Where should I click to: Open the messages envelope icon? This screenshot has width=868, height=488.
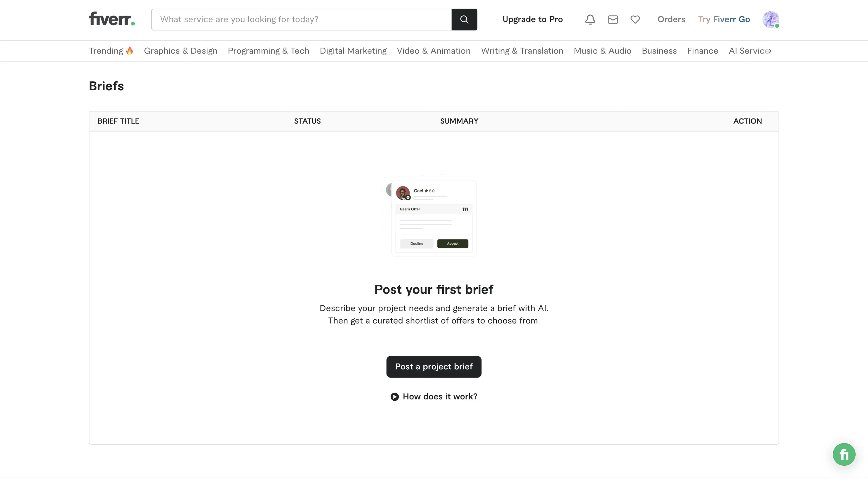613,19
